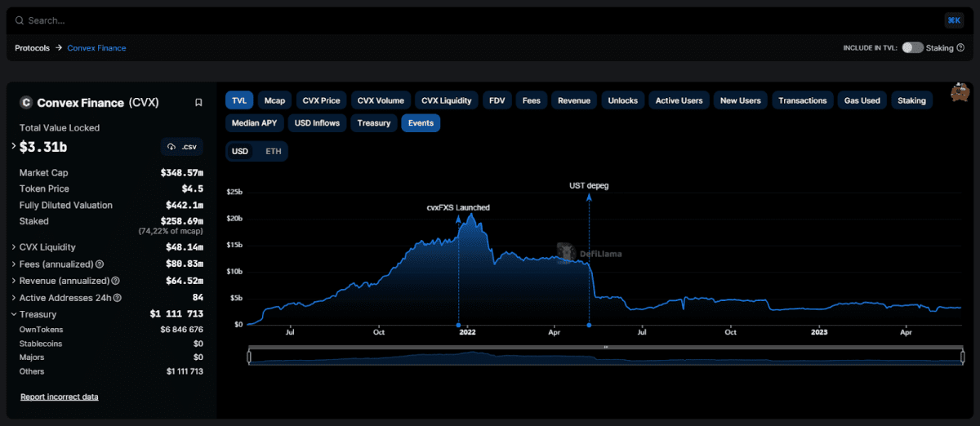
Task: Click the Convex Finance logo icon
Action: click(25, 103)
